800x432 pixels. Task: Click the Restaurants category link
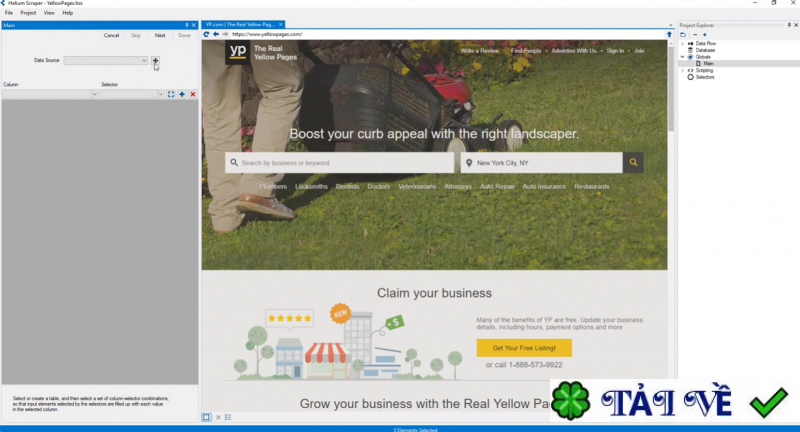(591, 187)
